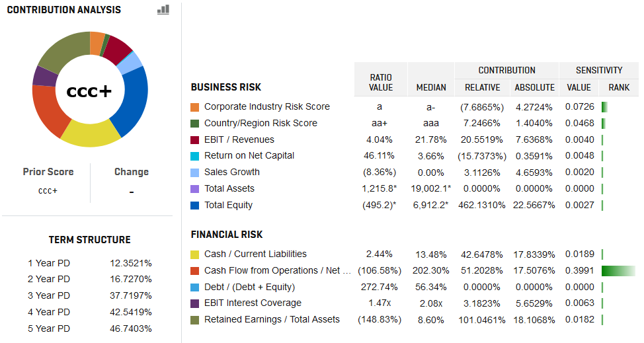Click the bar chart icon beside Contribution Analysis
Screen dimensions: 644x343
(x=163, y=9)
